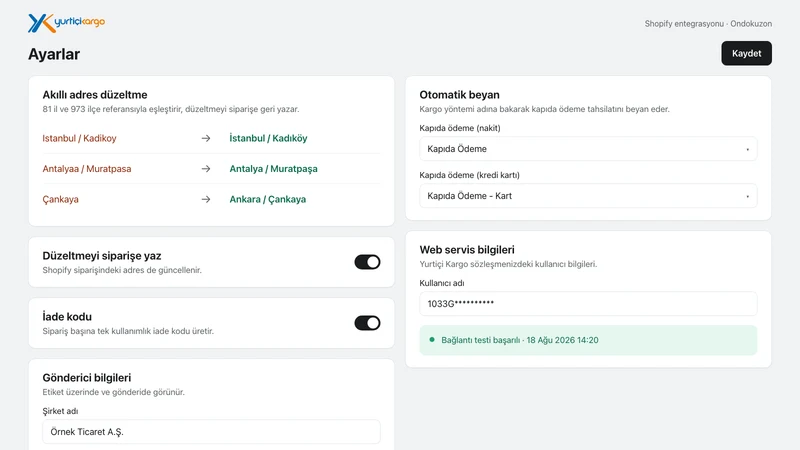Click the 'Ayarlar' page heading
Image resolution: width=800 pixels, height=450 pixels.
click(x=54, y=54)
